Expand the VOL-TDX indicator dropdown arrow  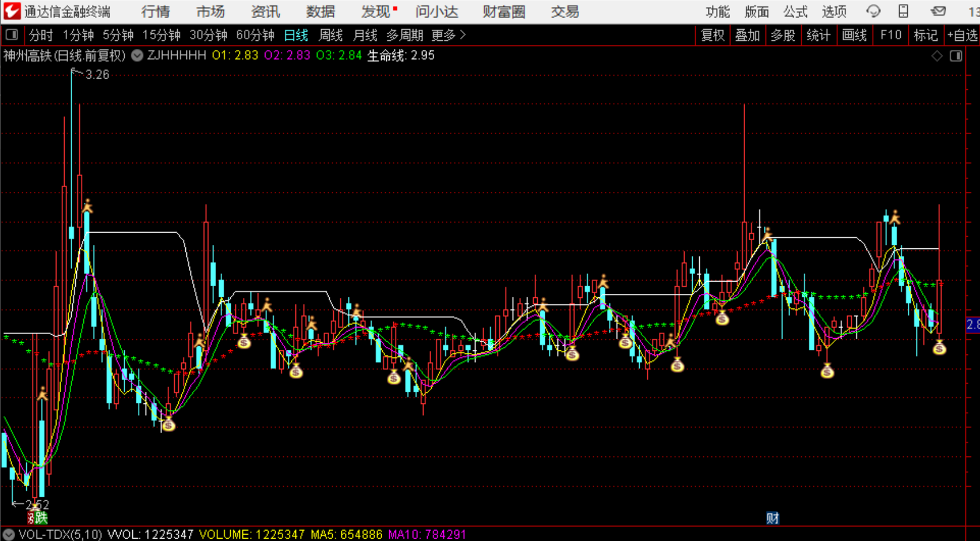click(x=8, y=535)
